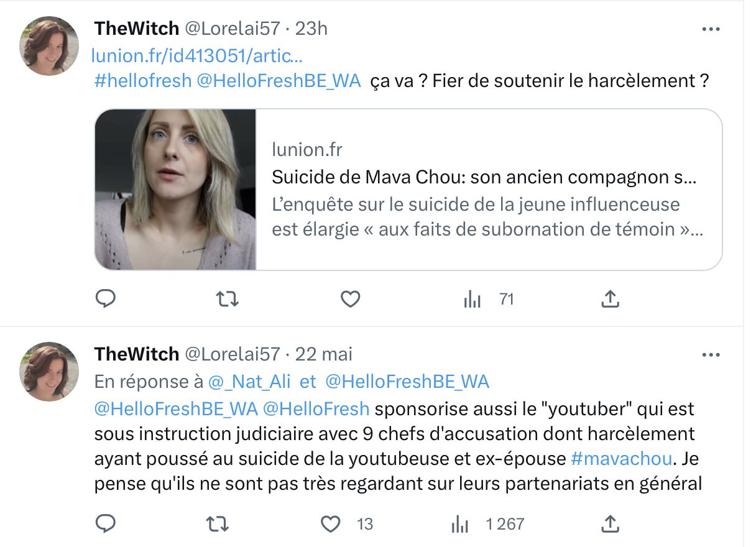Open TheWitch avatar on first tweet
The height and width of the screenshot is (547, 756).
click(50, 46)
